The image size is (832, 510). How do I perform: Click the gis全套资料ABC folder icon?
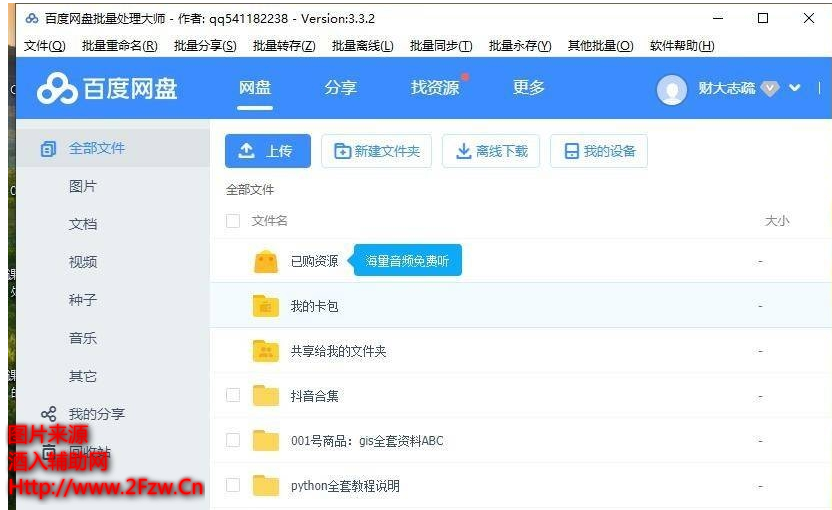click(x=266, y=440)
